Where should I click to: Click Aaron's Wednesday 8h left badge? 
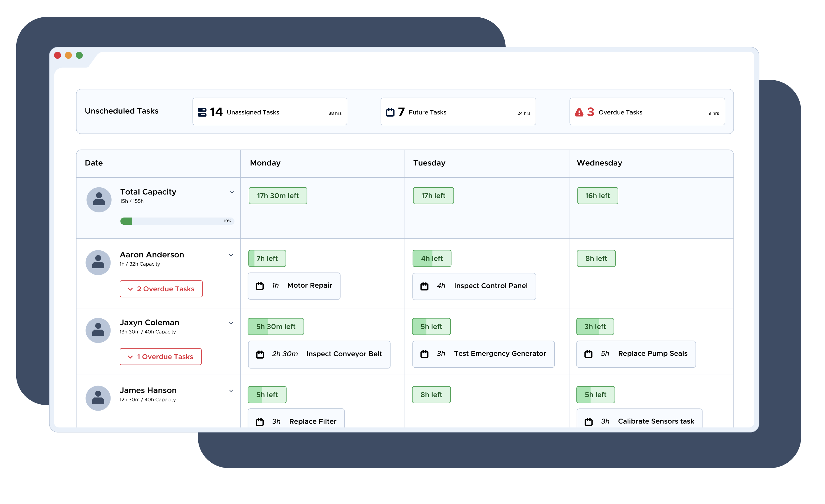tap(596, 258)
